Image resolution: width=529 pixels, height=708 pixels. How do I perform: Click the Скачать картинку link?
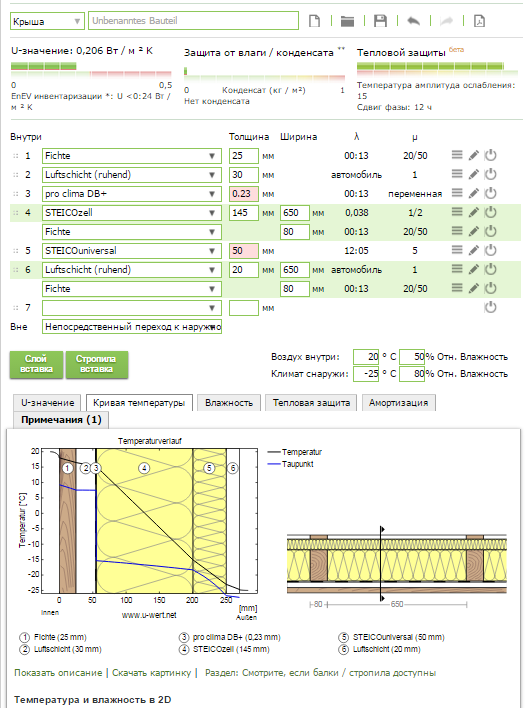click(152, 673)
